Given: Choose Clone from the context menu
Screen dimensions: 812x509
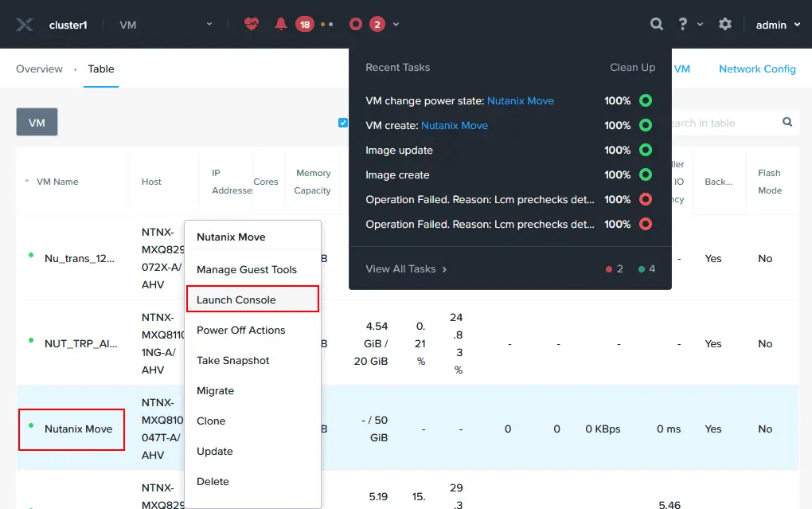Looking at the screenshot, I should (x=211, y=421).
